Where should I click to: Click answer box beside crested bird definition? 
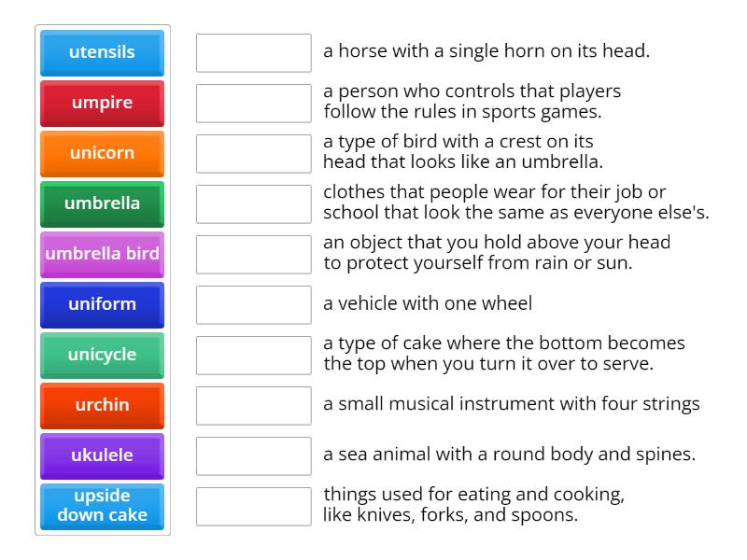point(253,153)
